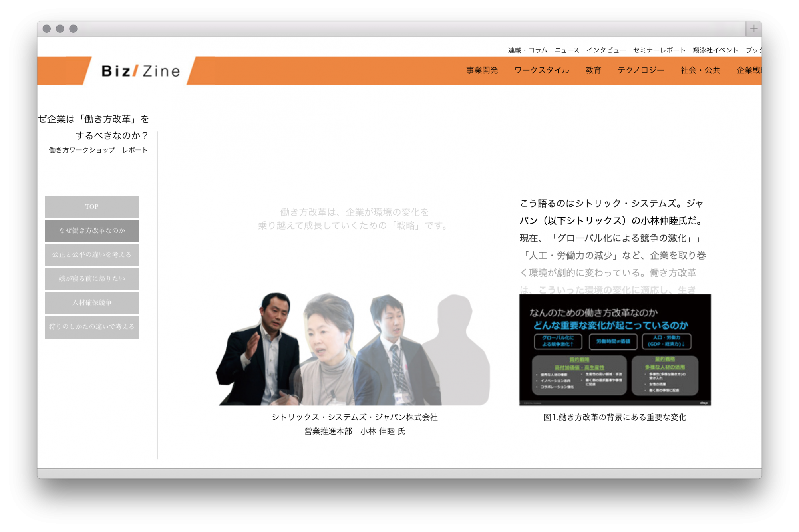Open new tab with plus button
Image resolution: width=799 pixels, height=532 pixels.
tap(753, 28)
